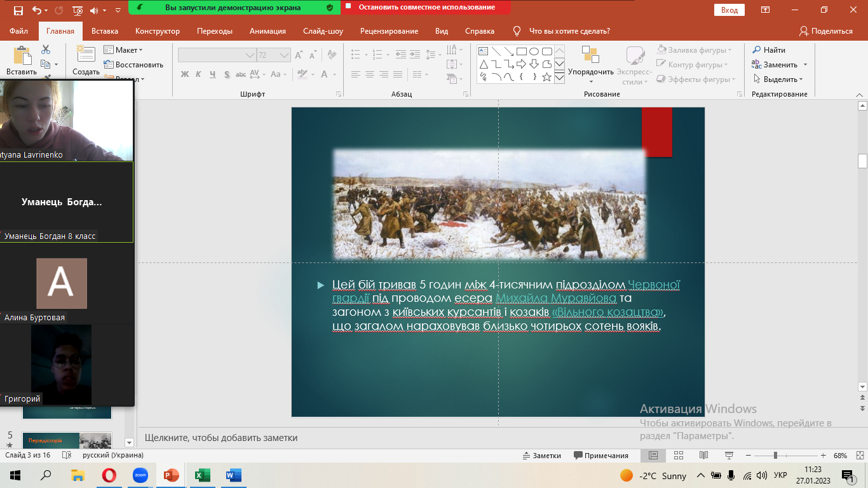The height and width of the screenshot is (488, 868).
Task: Click the Undo arrow in quick access toolbar
Action: click(36, 11)
